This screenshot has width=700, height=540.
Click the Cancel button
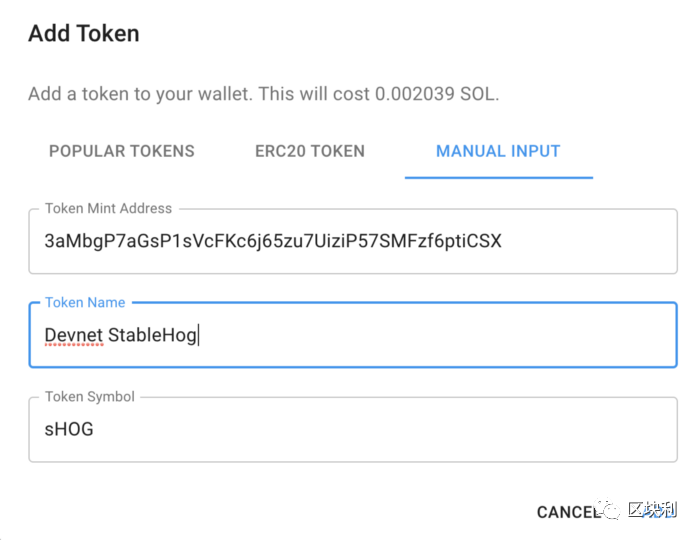(x=569, y=512)
